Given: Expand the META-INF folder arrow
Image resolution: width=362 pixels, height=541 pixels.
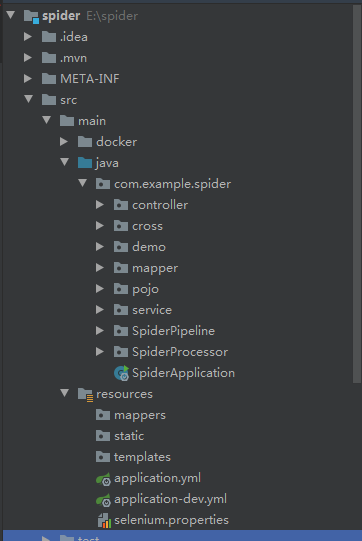Looking at the screenshot, I should (28, 79).
